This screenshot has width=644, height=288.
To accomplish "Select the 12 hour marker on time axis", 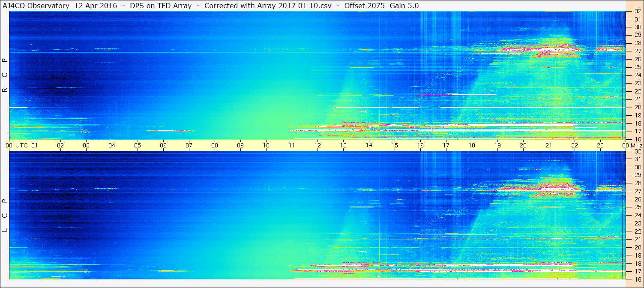I will (318, 145).
